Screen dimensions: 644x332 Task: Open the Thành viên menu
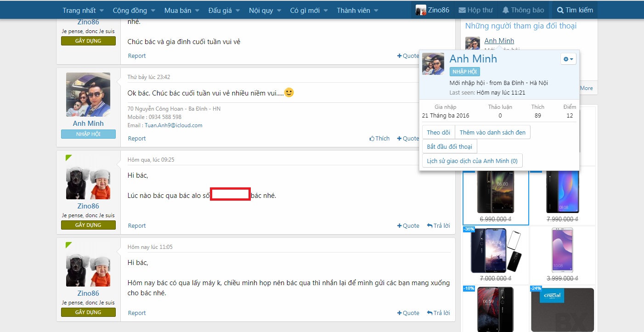point(357,10)
